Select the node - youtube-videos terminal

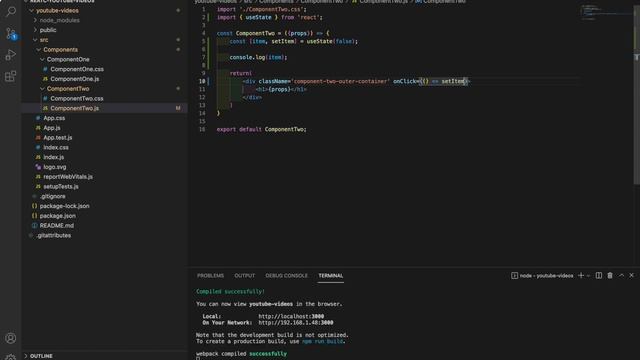pos(542,276)
